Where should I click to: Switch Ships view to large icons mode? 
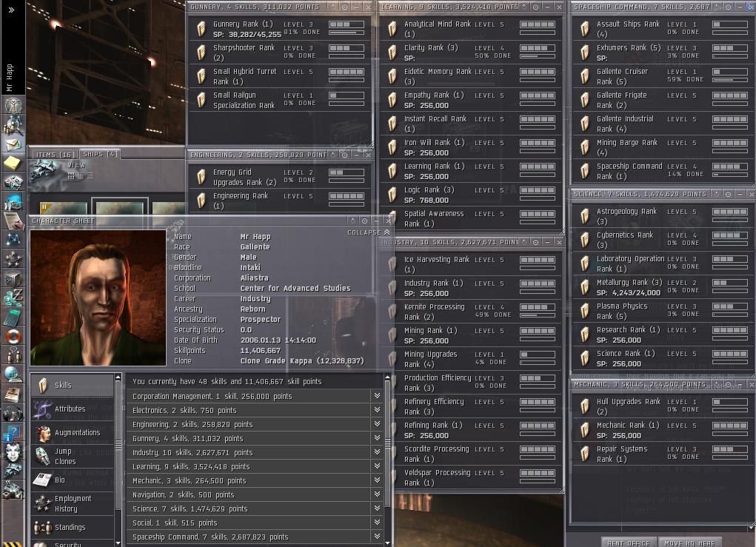coord(71,176)
